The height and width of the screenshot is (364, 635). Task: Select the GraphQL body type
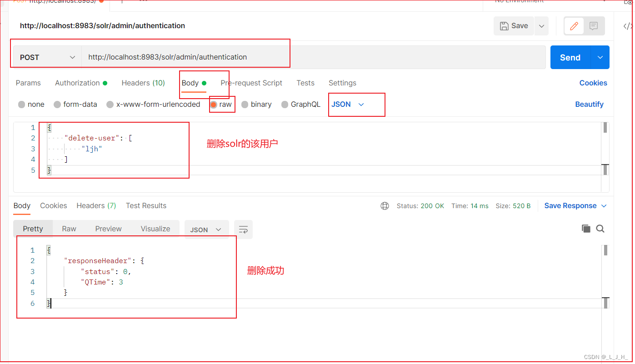click(x=301, y=104)
